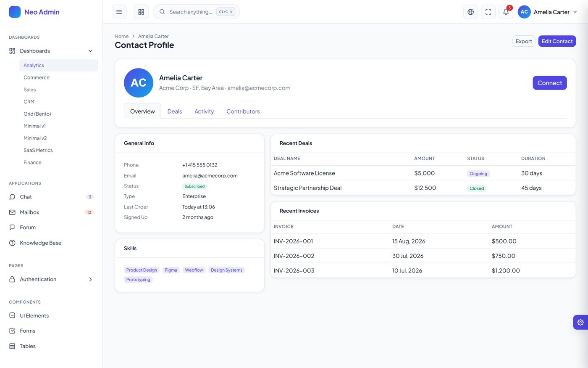The height and width of the screenshot is (368, 588).
Task: Switch to the Deals tab
Action: (175, 111)
